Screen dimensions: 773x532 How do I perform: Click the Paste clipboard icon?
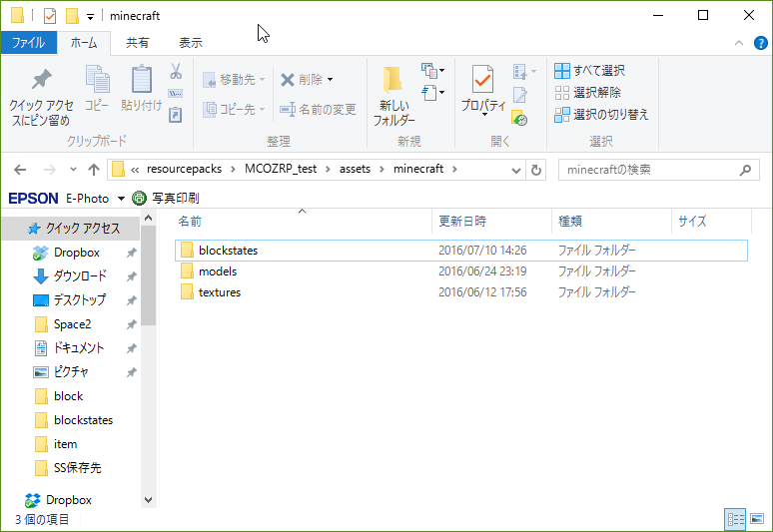pyautogui.click(x=142, y=79)
